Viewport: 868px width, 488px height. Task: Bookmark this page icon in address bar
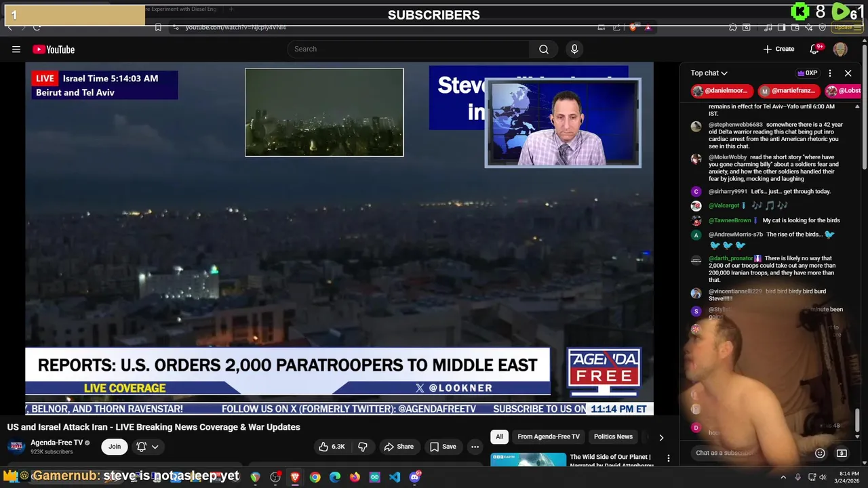158,27
